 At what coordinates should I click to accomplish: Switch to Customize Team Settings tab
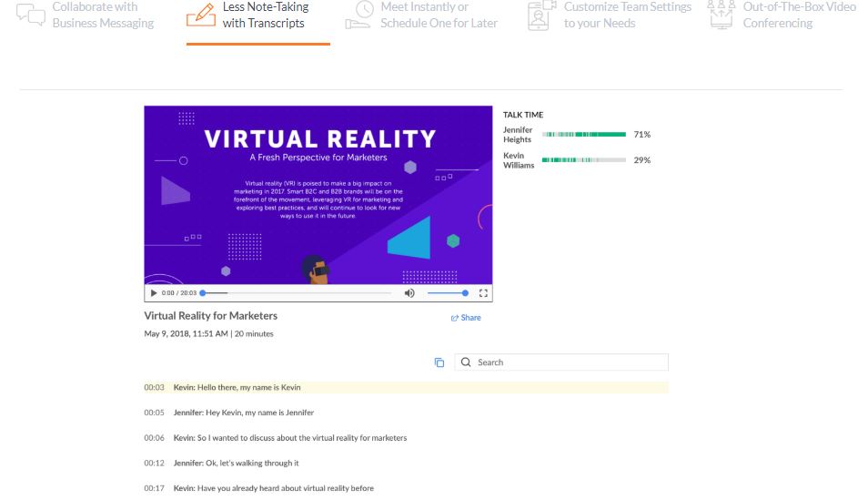point(610,15)
